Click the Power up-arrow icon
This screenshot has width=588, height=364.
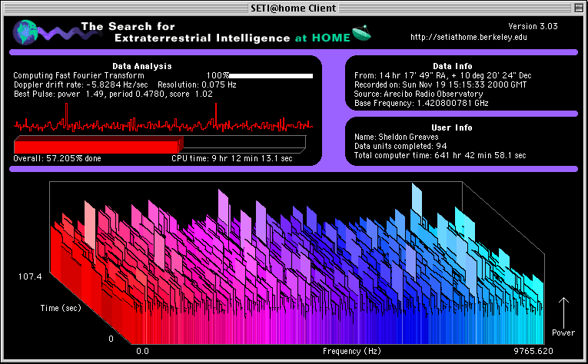pos(563,311)
